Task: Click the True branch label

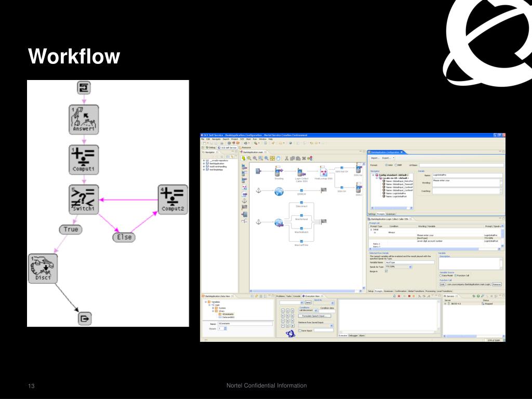Action: point(71,229)
